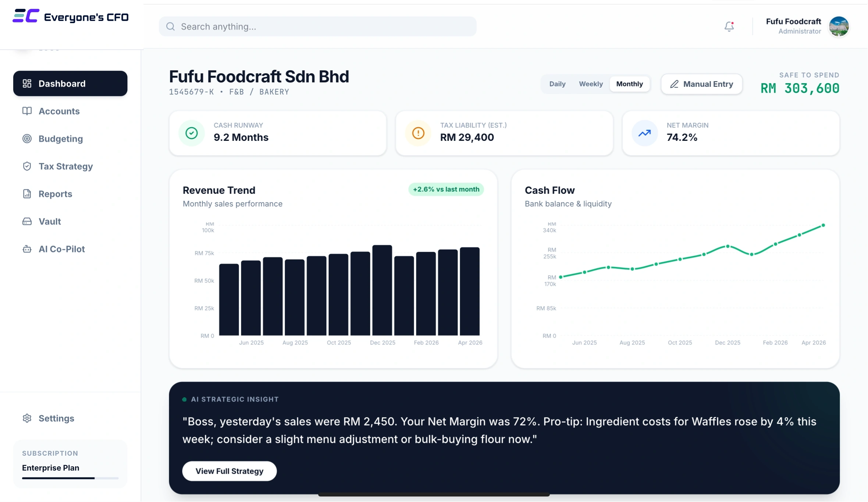The height and width of the screenshot is (502, 868).
Task: Click the pencil icon in Manual Entry
Action: [x=674, y=84]
